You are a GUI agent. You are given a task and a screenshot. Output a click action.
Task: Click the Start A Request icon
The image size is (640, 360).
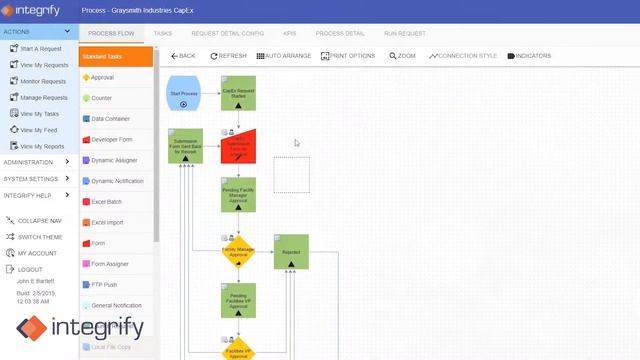pos(14,48)
